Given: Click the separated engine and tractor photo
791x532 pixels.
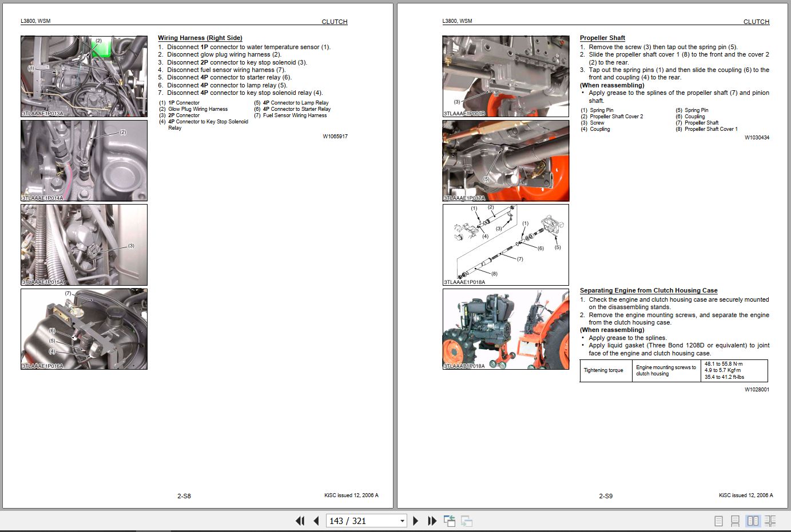Looking at the screenshot, I should (506, 329).
